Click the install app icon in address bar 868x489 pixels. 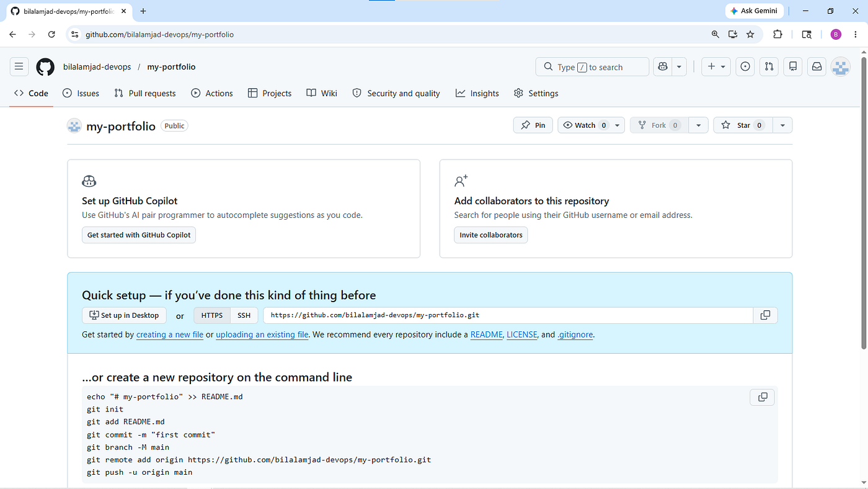point(733,34)
